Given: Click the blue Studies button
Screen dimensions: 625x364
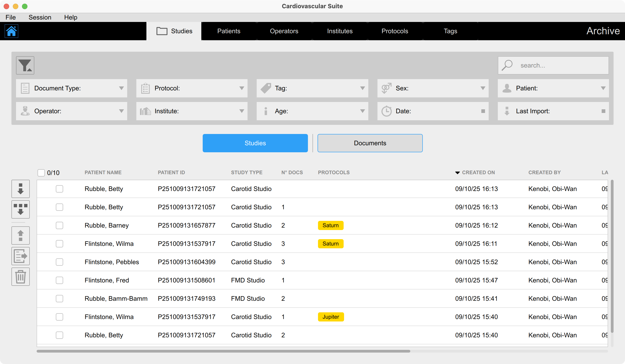Looking at the screenshot, I should click(255, 143).
